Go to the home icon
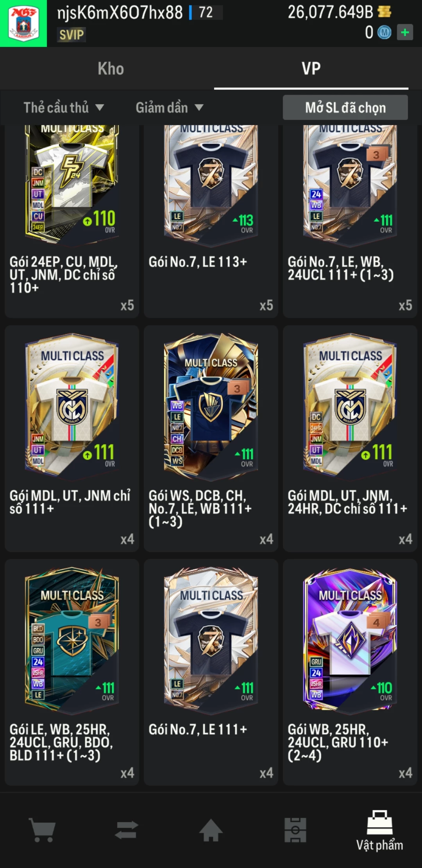Viewport: 422px width, 868px height. click(x=211, y=830)
